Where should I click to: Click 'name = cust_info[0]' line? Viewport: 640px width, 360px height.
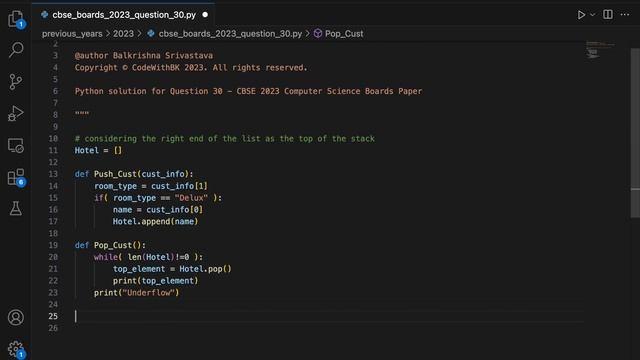tap(158, 210)
